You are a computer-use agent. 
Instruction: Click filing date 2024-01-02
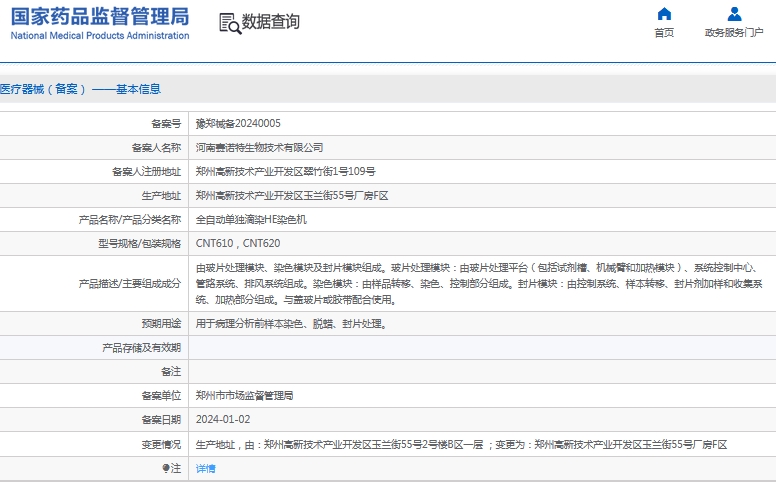223,419
